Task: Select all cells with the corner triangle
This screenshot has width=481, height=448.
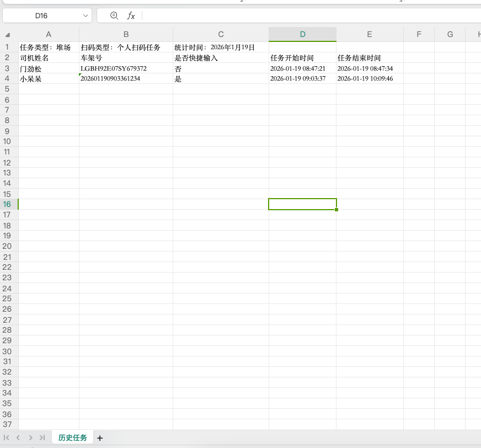Action: coord(8,35)
